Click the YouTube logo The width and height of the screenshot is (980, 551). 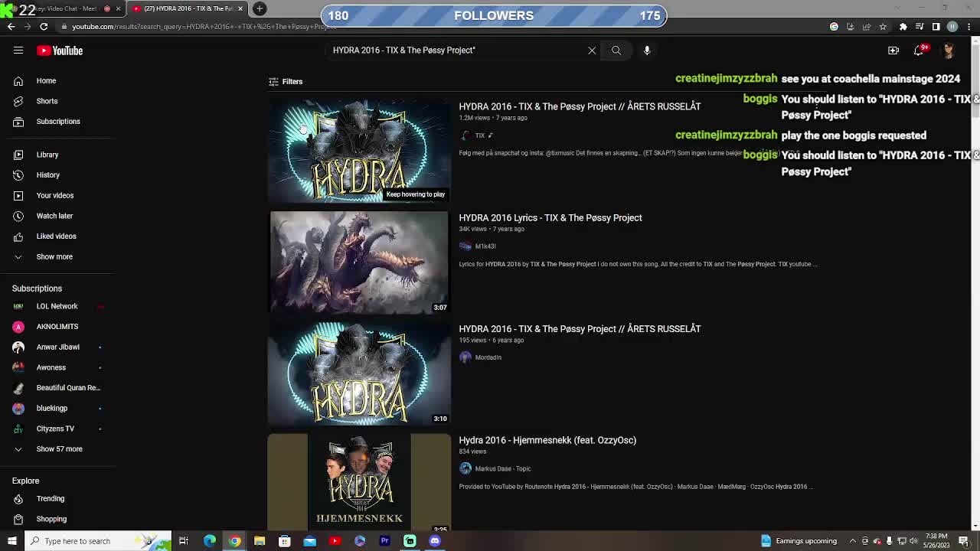point(60,51)
